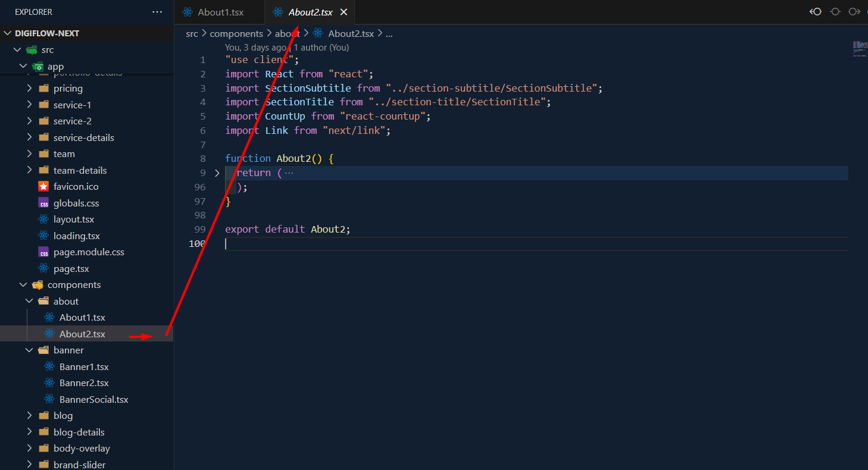
Task: Click favicon.ico star icon
Action: coord(43,186)
